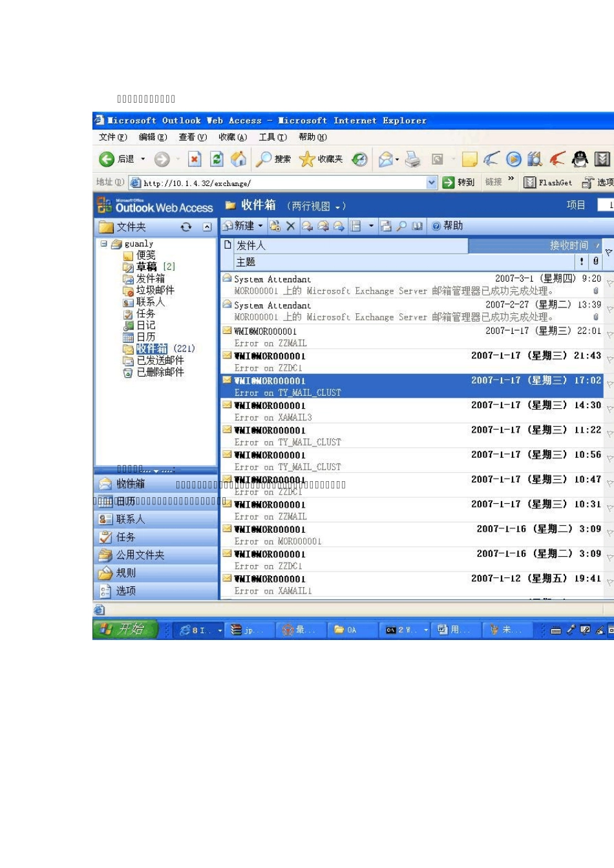Go to the IE Home page icon
The width and height of the screenshot is (614, 868).
(x=238, y=159)
